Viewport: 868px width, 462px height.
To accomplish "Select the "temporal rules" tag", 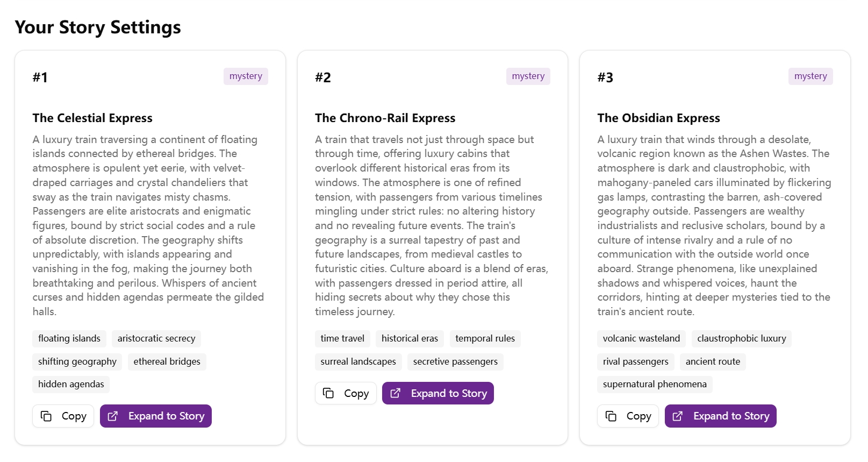I will coord(485,338).
